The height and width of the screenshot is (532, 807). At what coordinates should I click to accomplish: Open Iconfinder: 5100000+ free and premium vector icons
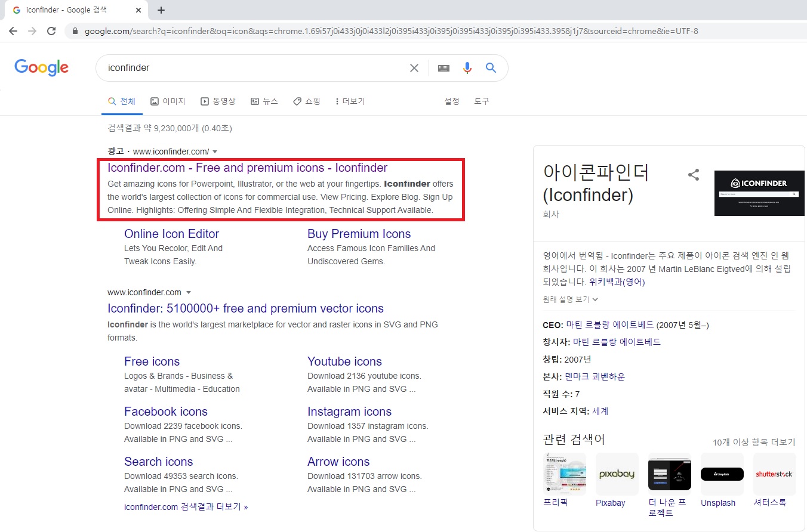(x=245, y=308)
